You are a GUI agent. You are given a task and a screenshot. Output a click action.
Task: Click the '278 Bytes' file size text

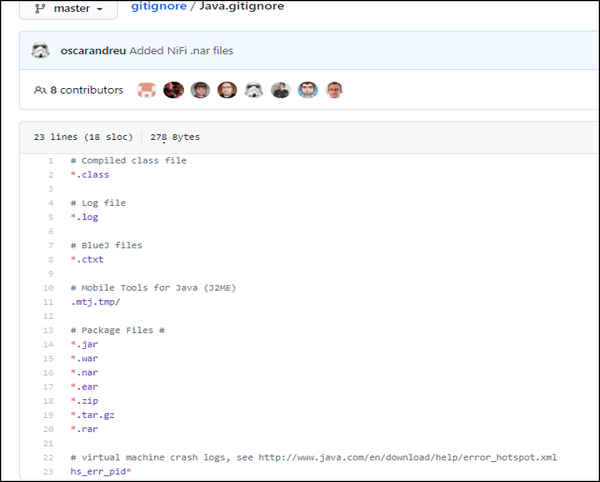(x=175, y=137)
